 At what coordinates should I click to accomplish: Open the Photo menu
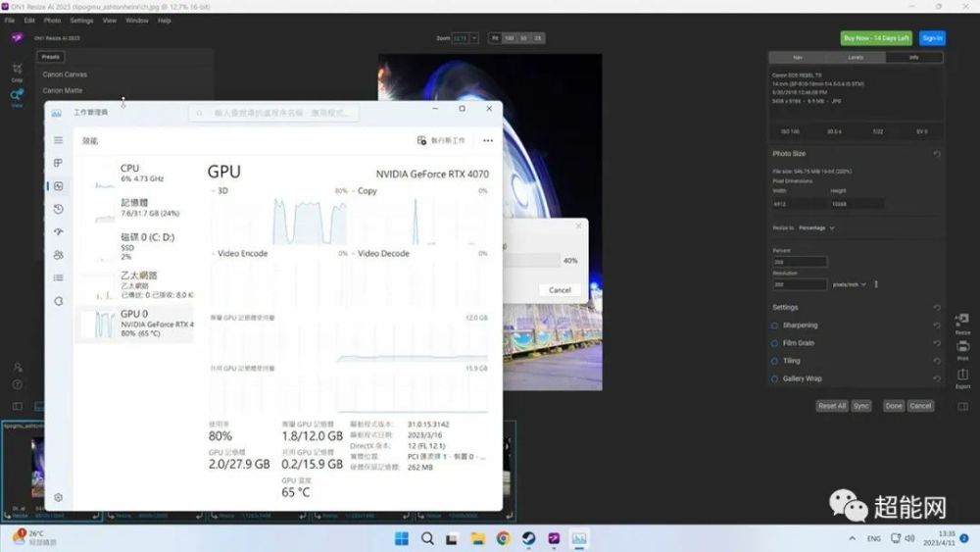[x=53, y=21]
